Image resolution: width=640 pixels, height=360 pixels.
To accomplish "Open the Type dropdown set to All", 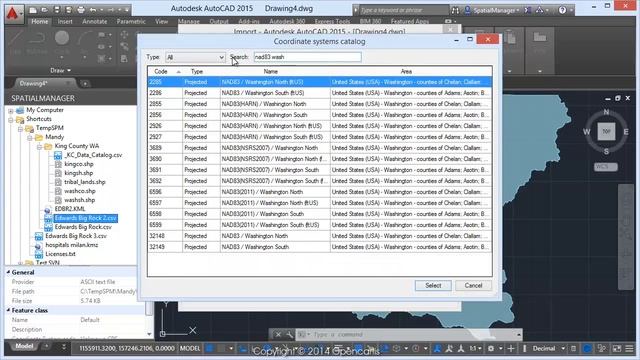I will click(195, 58).
